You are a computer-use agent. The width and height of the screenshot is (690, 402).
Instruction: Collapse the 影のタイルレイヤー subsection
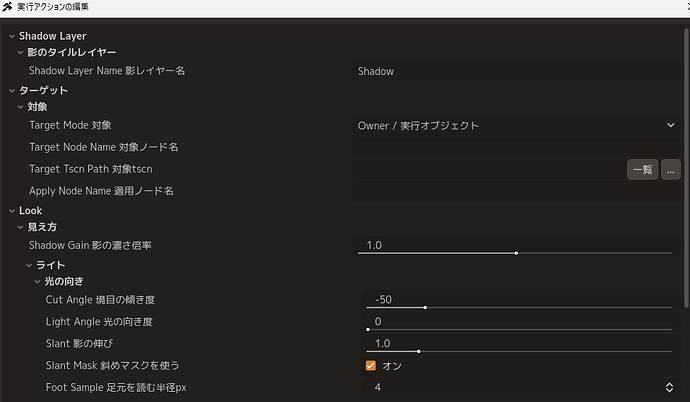tap(20, 53)
